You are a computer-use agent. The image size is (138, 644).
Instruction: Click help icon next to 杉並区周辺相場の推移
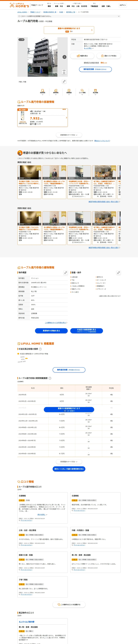[x=40, y=349]
